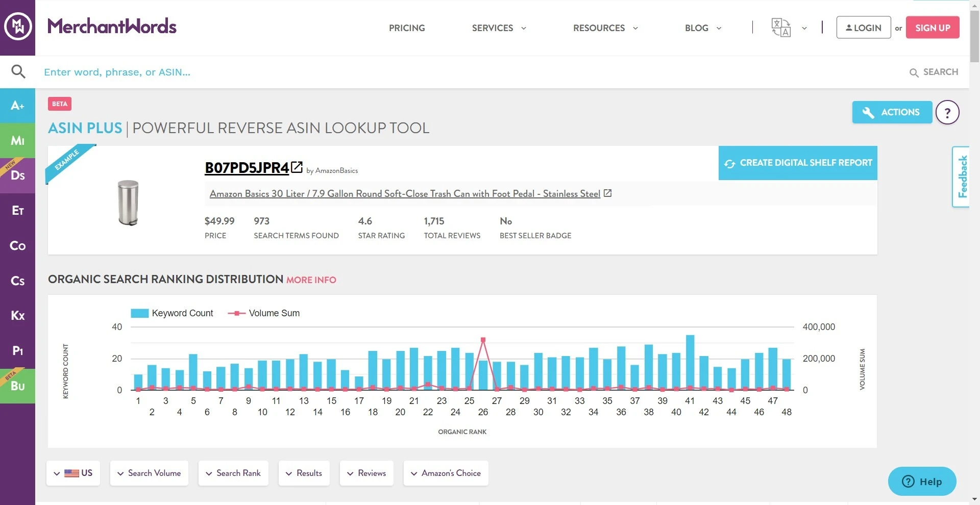The image size is (980, 505).
Task: Open the Pi sidebar tool icon
Action: tap(17, 351)
